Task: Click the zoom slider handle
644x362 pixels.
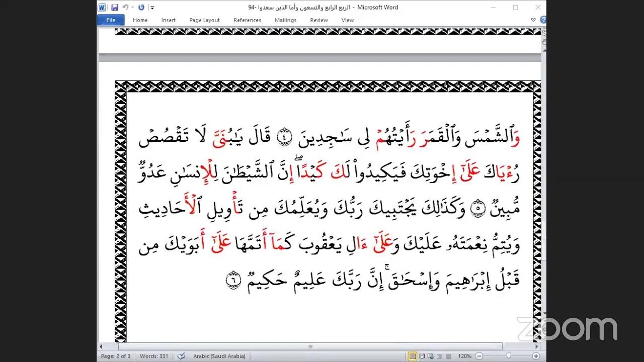Action: coord(509,356)
